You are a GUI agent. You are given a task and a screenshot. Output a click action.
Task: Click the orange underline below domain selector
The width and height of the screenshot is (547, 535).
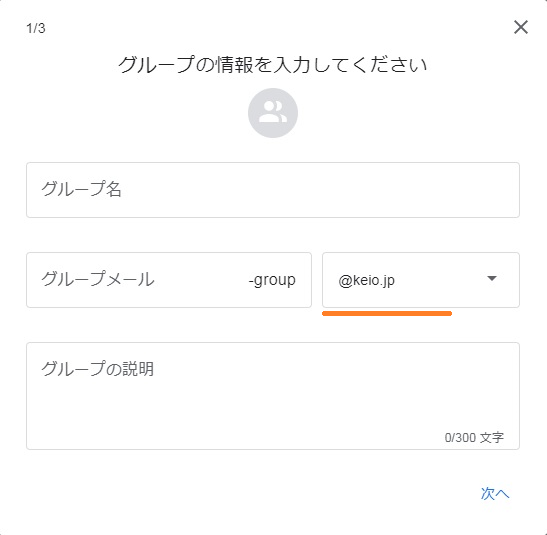[x=387, y=314]
